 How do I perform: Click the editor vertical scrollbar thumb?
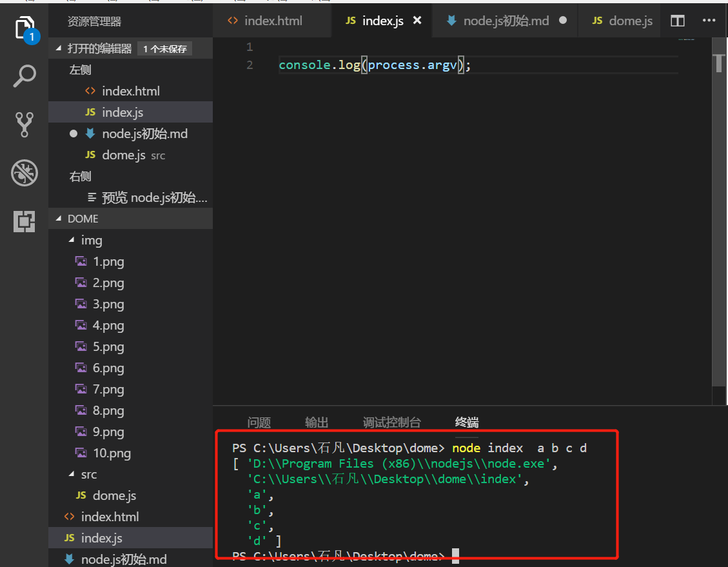tap(720, 63)
